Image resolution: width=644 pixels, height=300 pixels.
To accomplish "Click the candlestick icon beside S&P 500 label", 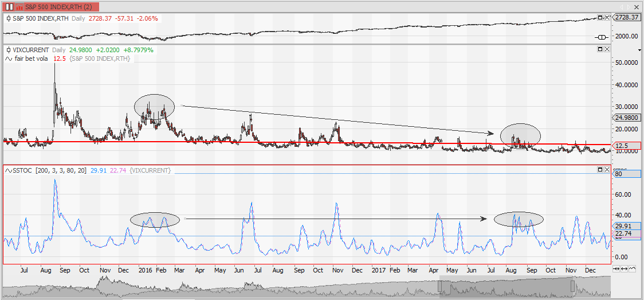I will 8,18.
